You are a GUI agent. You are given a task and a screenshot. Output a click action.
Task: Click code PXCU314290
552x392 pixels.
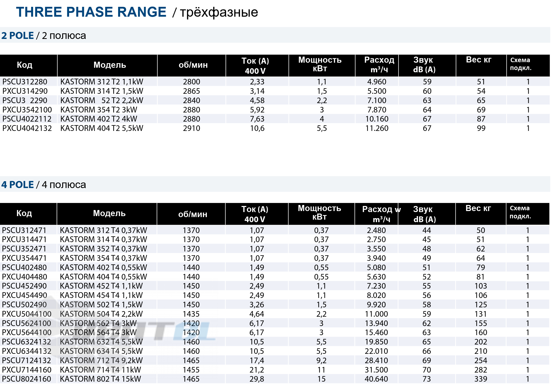25,91
